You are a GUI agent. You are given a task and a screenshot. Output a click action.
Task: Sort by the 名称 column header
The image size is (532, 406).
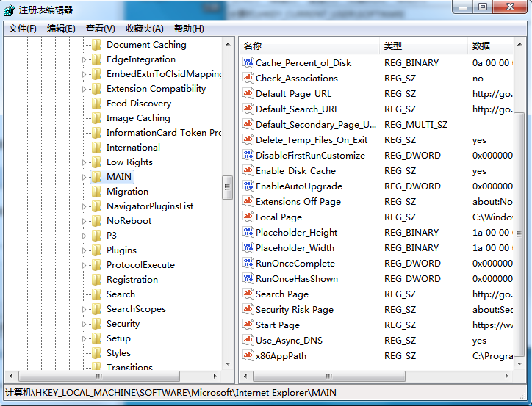pyautogui.click(x=309, y=46)
